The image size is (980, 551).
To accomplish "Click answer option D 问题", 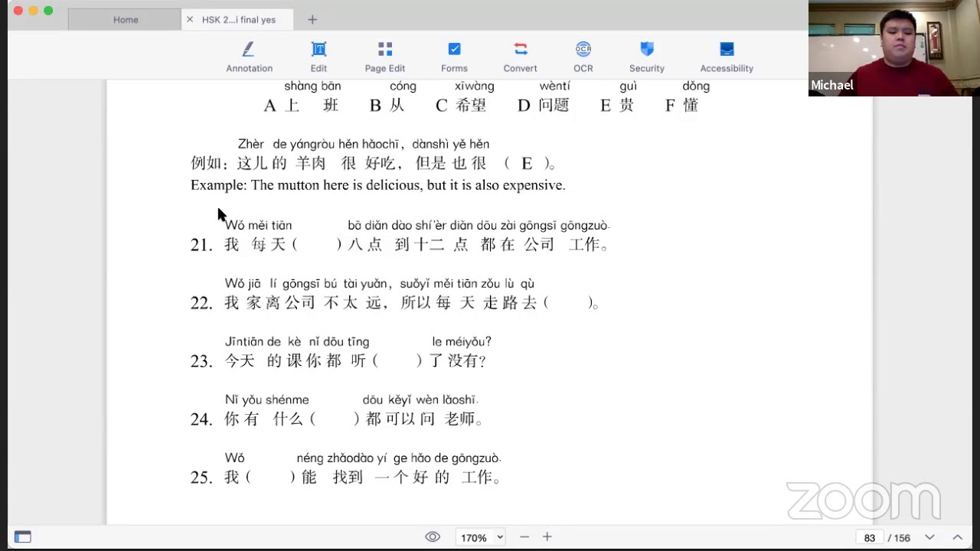I will 544,105.
